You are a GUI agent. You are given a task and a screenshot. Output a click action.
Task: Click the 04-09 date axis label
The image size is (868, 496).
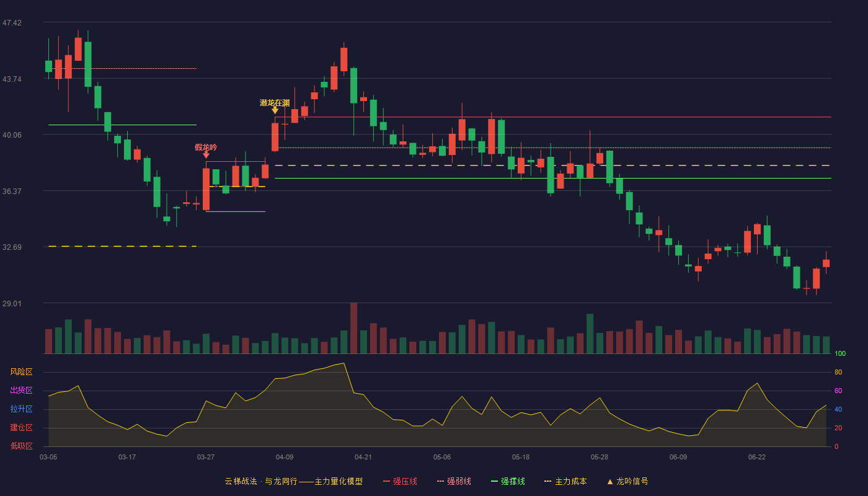(x=285, y=457)
